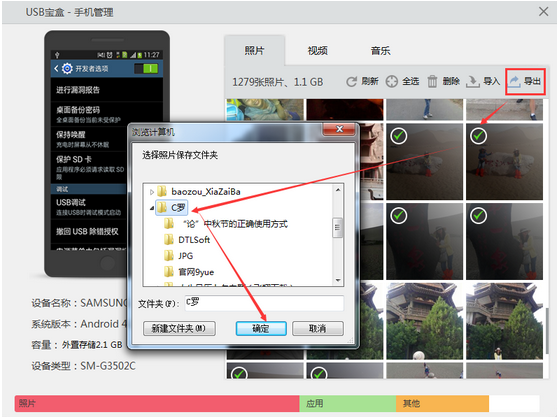This screenshot has height=417, width=560.
Task: Uncheck the second bottom-row photo checkmark
Action: [x=319, y=373]
